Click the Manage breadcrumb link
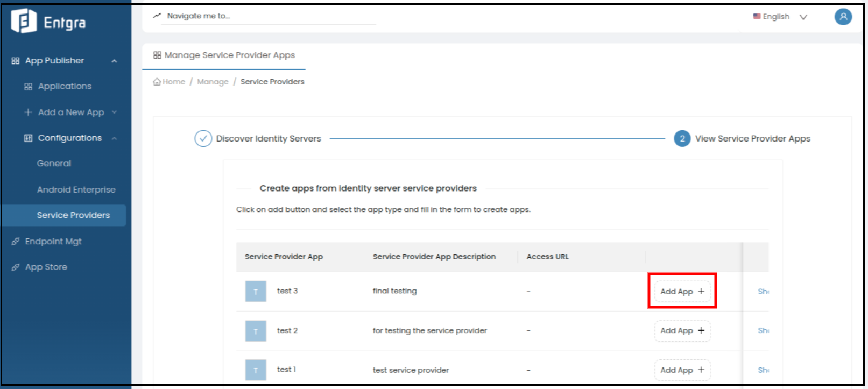The height and width of the screenshot is (389, 868). pos(213,82)
